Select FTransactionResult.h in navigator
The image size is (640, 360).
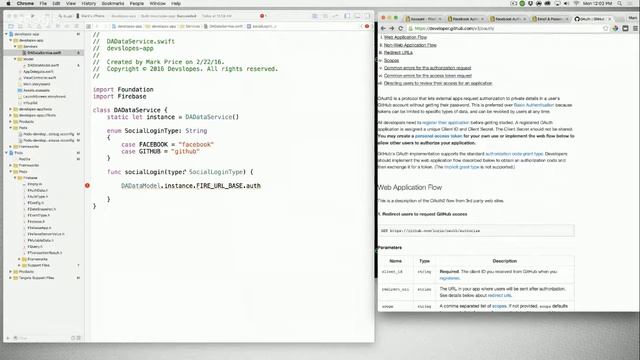pyautogui.click(x=44, y=253)
